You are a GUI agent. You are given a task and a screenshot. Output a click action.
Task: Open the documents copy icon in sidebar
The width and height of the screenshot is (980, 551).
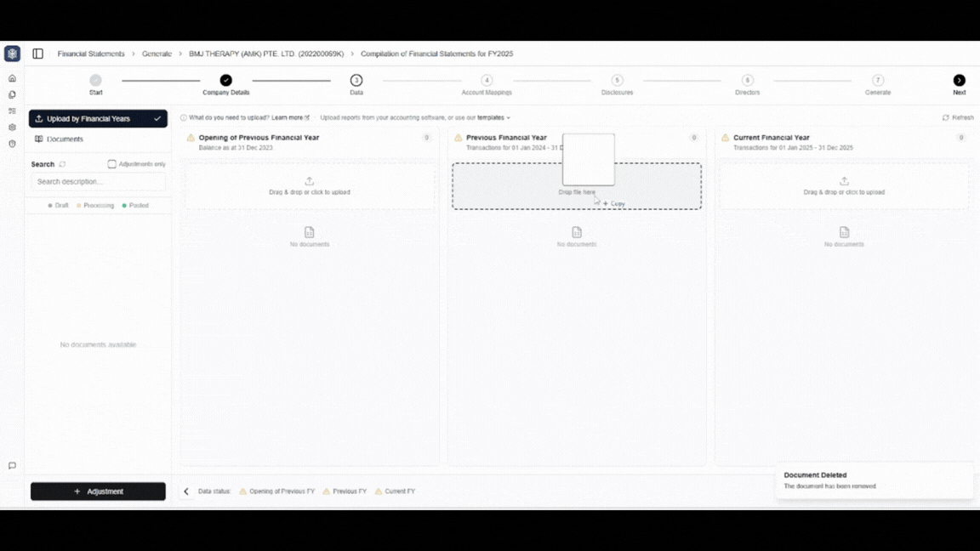click(x=12, y=94)
